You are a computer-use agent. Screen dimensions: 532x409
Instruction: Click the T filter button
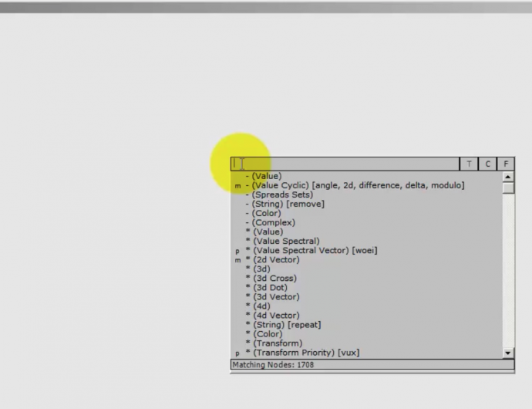470,164
